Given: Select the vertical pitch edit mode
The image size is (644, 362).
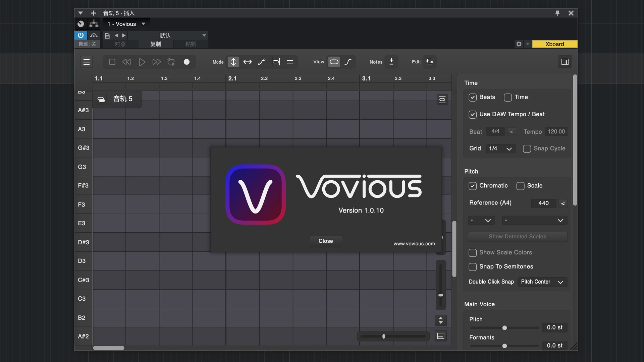Looking at the screenshot, I should (233, 62).
